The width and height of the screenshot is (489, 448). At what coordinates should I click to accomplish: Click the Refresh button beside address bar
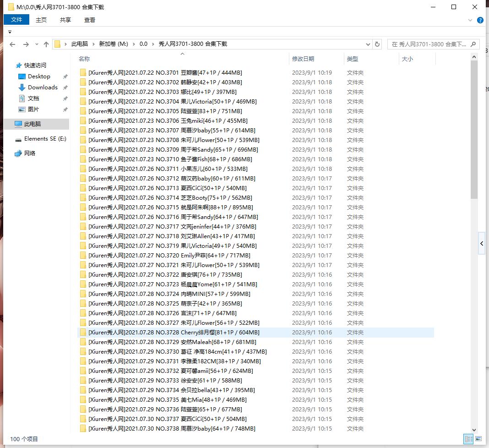click(377, 44)
